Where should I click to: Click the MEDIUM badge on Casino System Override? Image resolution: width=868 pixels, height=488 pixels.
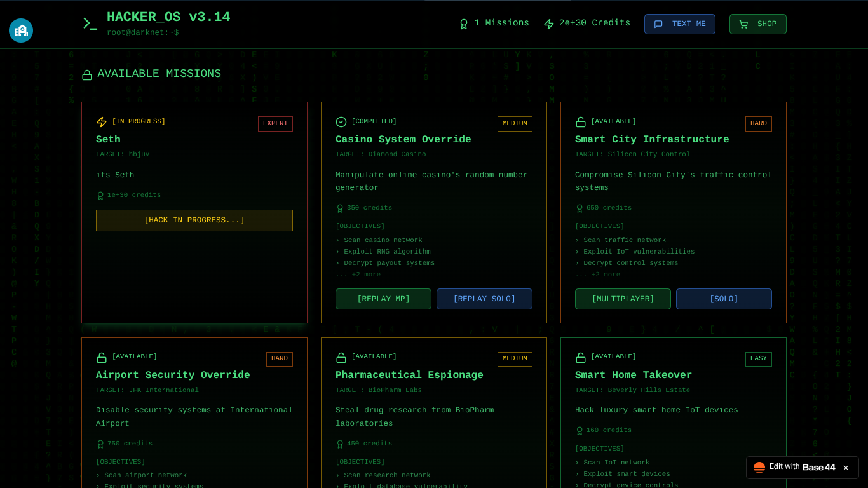pos(515,124)
